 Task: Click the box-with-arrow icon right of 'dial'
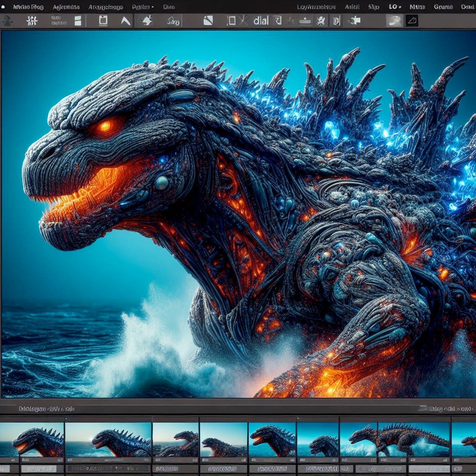tap(278, 20)
